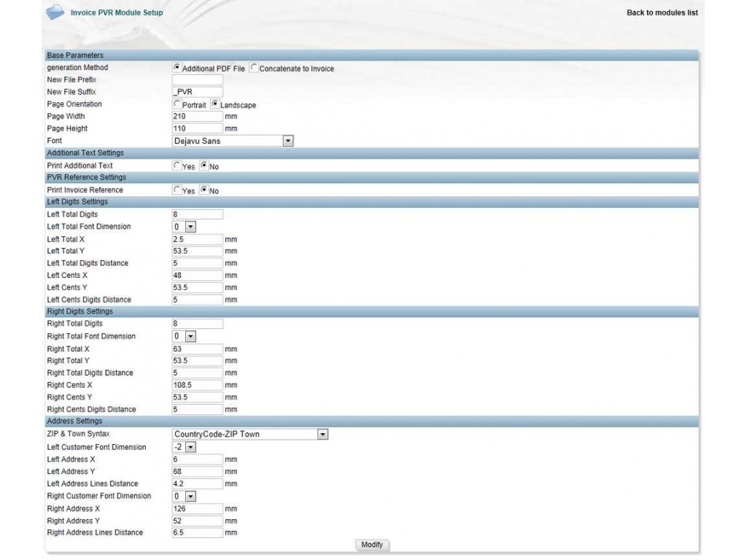Screen dimensions: 747x560
Task: Click the Invoice PVR module icon
Action: 55,12
